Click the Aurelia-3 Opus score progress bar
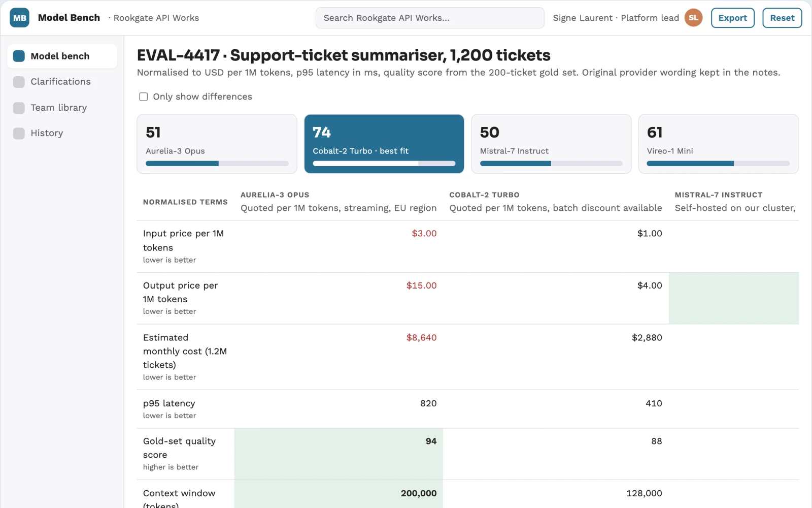The width and height of the screenshot is (812, 508). coord(217,164)
